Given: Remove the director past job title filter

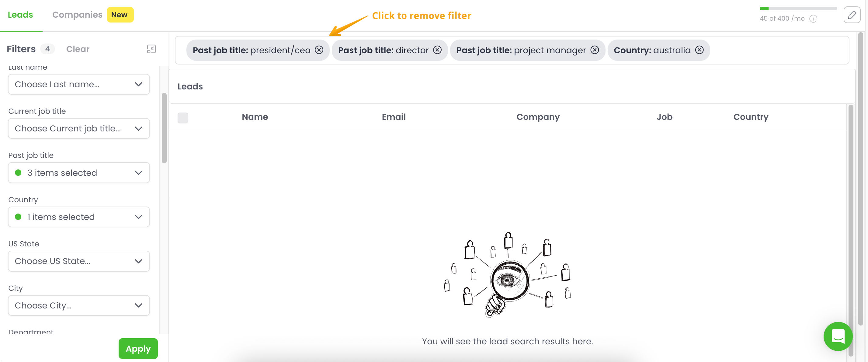Looking at the screenshot, I should [x=437, y=50].
